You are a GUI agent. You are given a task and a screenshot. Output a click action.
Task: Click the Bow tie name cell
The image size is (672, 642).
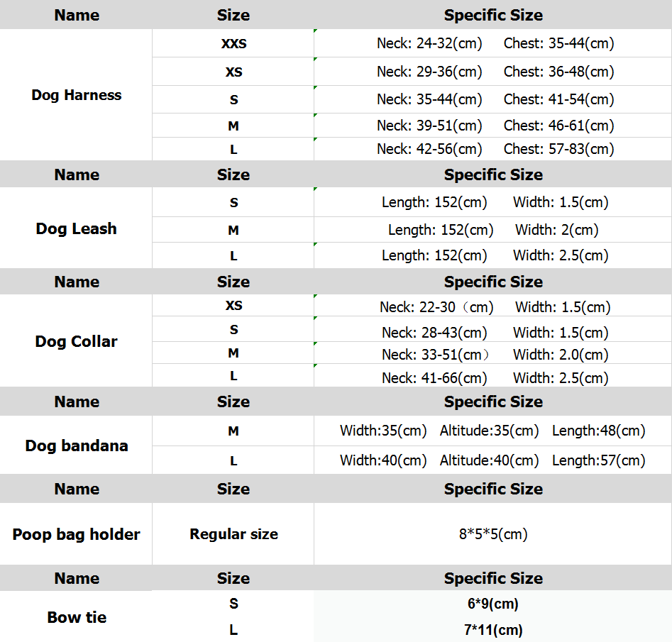pos(77,617)
